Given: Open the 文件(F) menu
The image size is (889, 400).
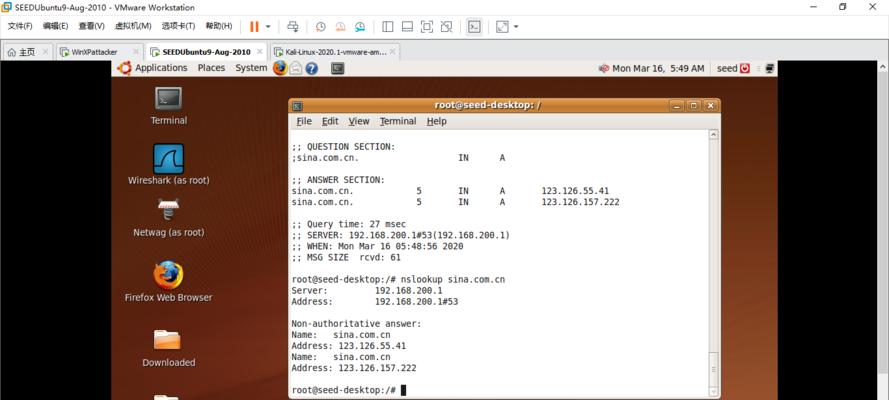Looking at the screenshot, I should [20, 26].
